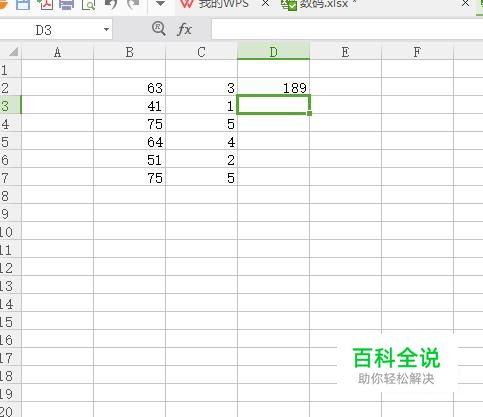Click cell B7 containing 75 in row 7

pyautogui.click(x=129, y=178)
